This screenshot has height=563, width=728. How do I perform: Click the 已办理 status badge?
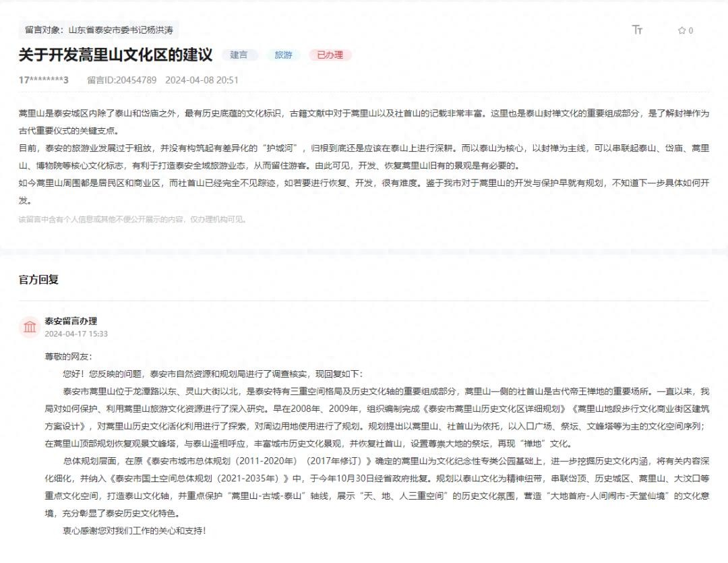point(330,55)
